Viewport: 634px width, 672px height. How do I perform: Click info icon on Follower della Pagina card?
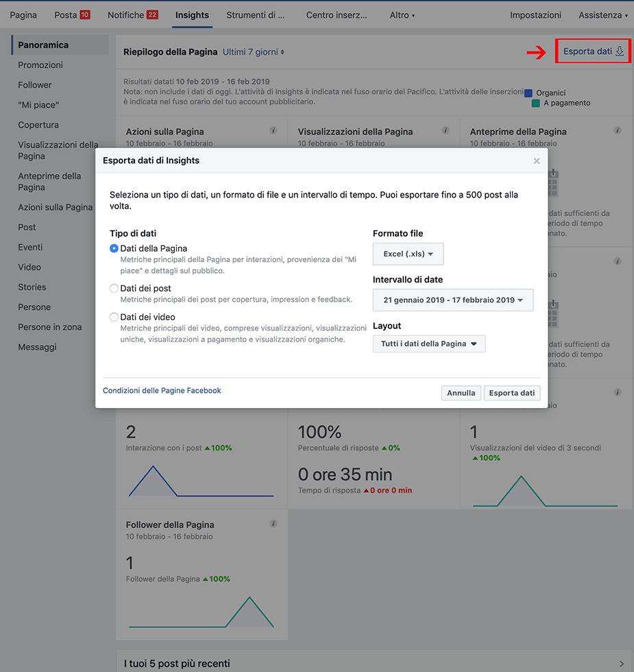click(x=273, y=523)
